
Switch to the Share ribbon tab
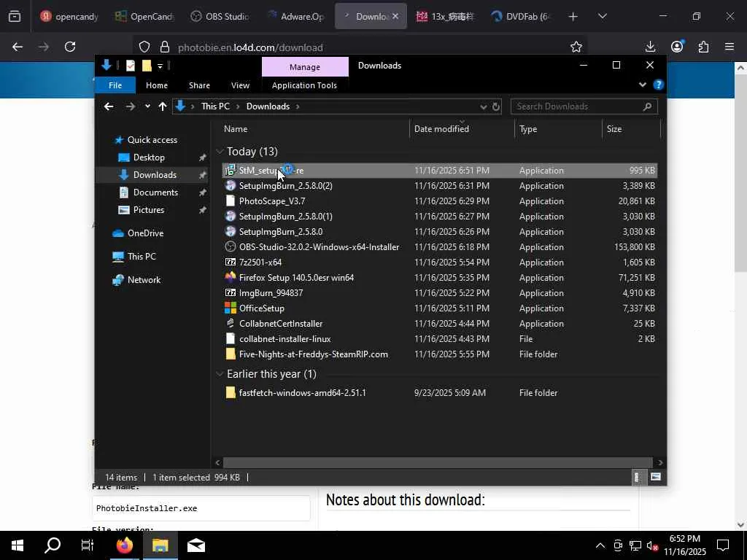[199, 85]
